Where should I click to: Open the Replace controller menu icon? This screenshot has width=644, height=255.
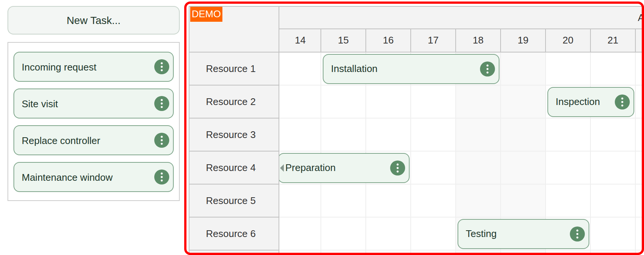(161, 140)
